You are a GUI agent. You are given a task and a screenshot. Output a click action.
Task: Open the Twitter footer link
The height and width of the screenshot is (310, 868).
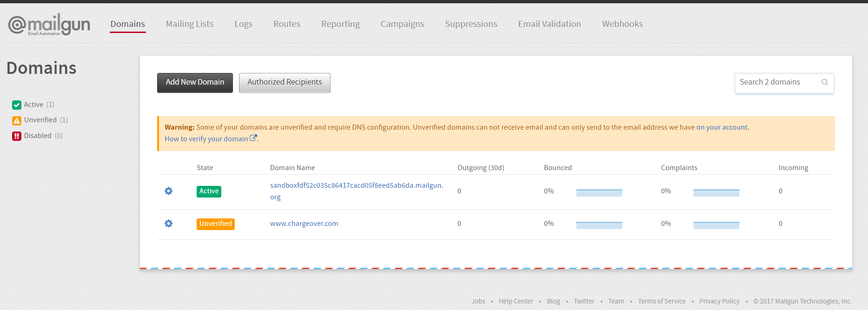(x=584, y=301)
